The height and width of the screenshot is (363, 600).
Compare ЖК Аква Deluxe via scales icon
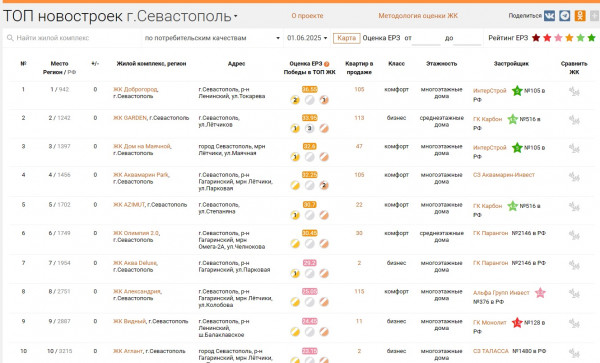pos(574,265)
